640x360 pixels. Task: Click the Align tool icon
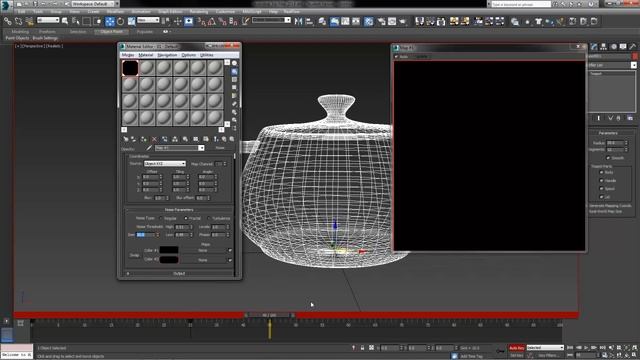[309, 21]
